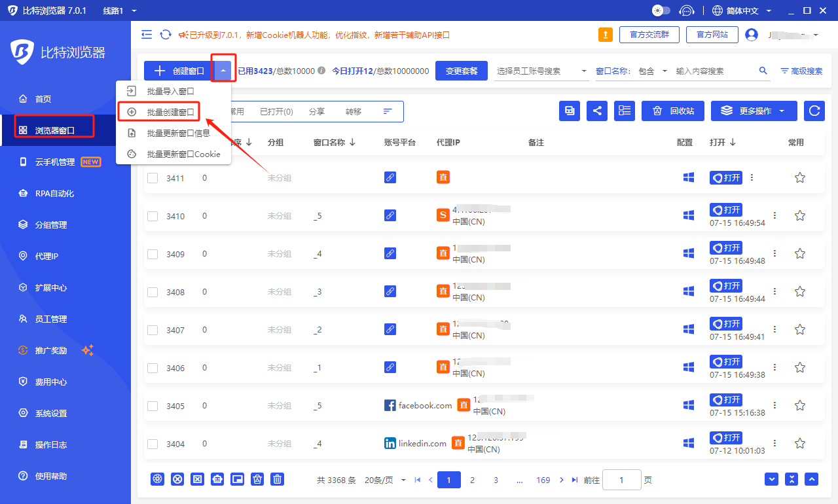Click the save icon button in toolbar
Viewport: 838px width, 504px height.
click(570, 111)
